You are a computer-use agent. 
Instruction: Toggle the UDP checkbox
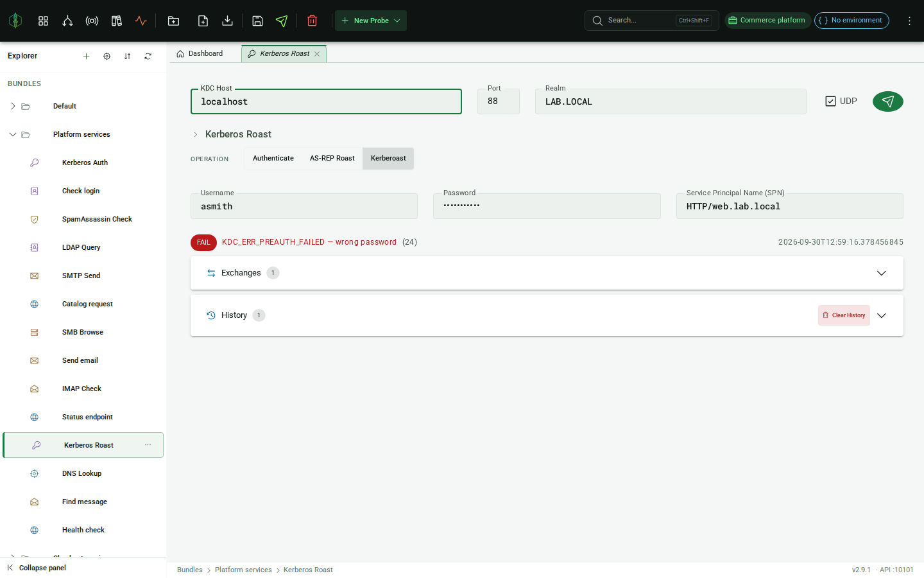click(x=830, y=101)
